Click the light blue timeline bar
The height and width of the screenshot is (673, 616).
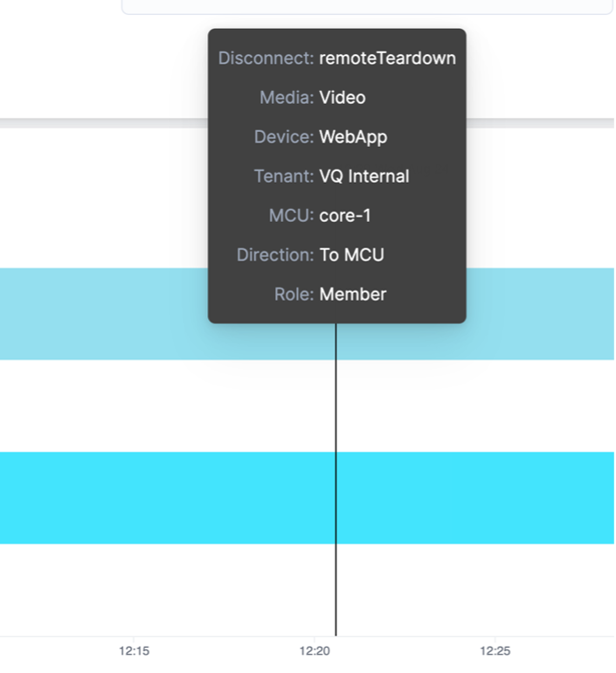coord(105,314)
